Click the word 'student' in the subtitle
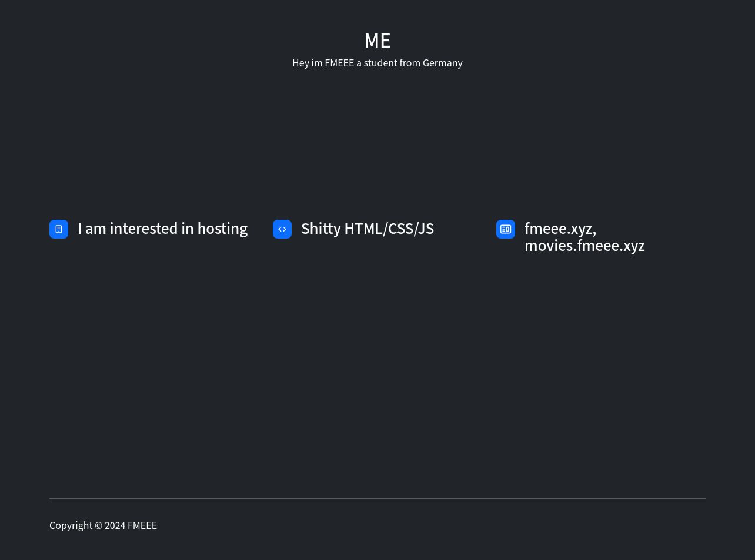Image resolution: width=755 pixels, height=560 pixels. (380, 63)
